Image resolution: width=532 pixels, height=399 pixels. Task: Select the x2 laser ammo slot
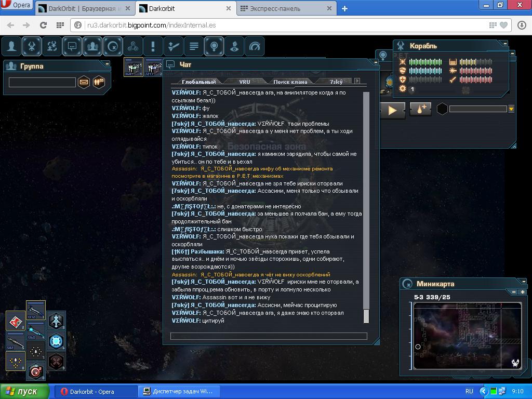(153, 67)
